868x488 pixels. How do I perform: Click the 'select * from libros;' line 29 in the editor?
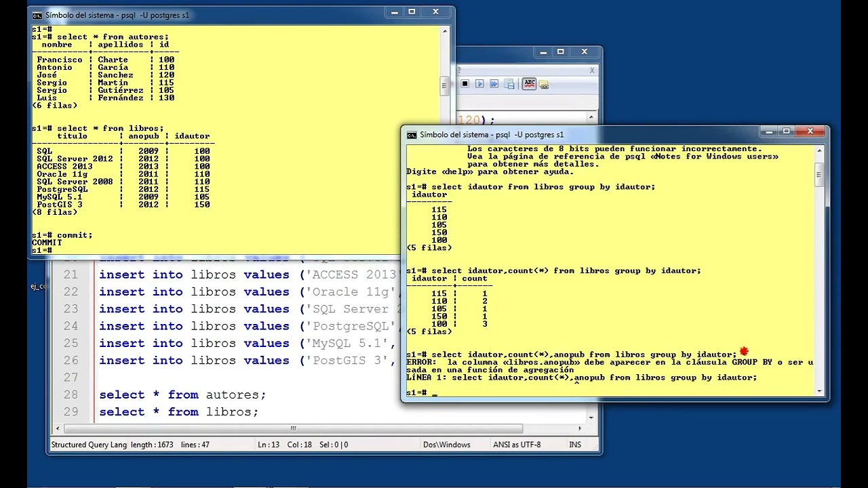[x=179, y=411]
